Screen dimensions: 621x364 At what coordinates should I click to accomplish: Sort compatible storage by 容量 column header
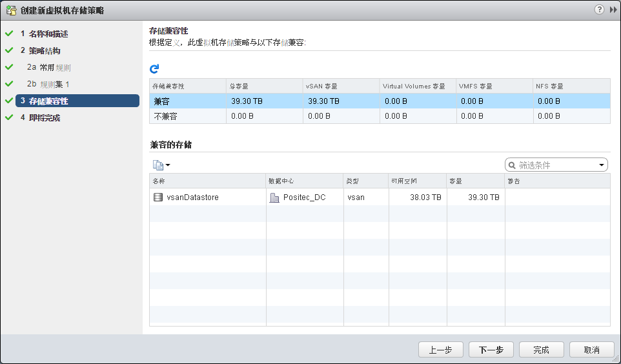(476, 181)
